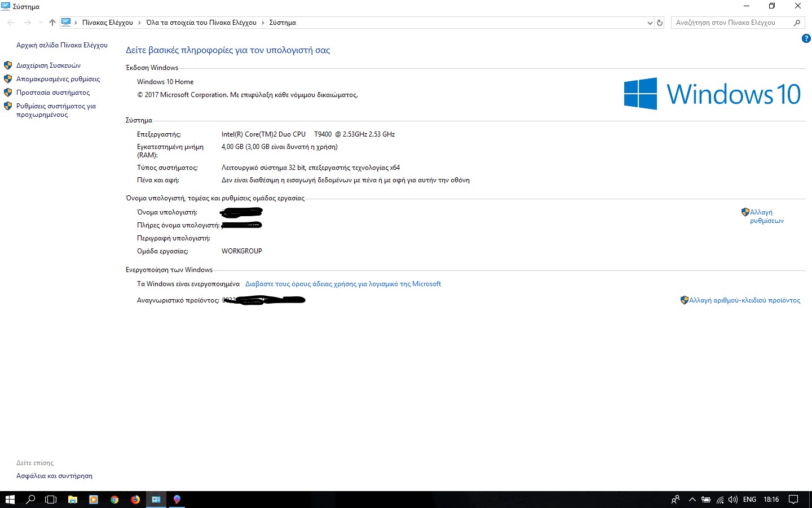
Task: Click the © 2017 Microsoft Corporation text
Action: pyautogui.click(x=248, y=95)
